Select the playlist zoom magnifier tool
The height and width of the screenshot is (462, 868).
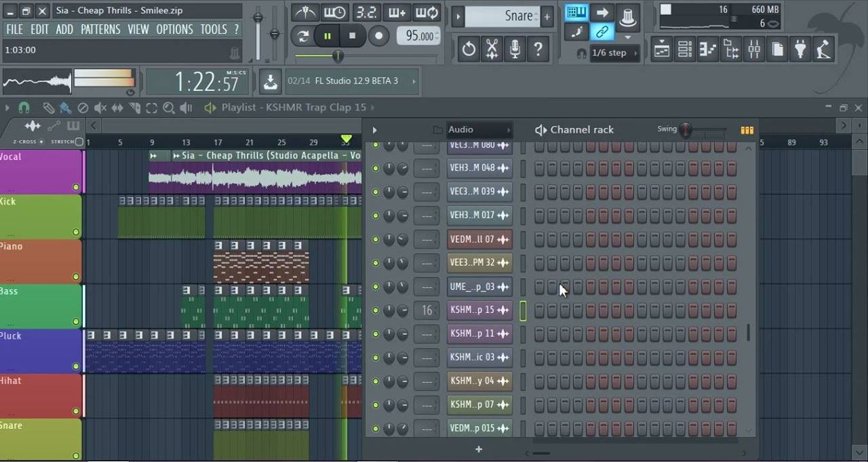(169, 108)
